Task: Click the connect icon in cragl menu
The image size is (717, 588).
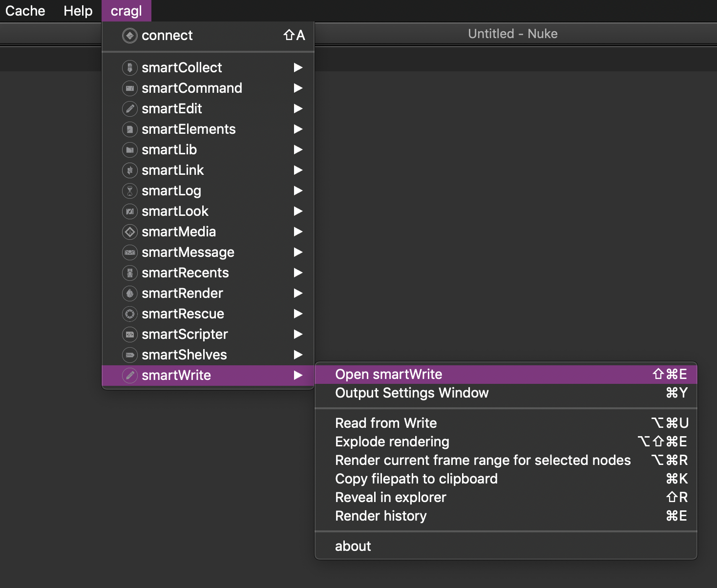Action: pyautogui.click(x=129, y=36)
